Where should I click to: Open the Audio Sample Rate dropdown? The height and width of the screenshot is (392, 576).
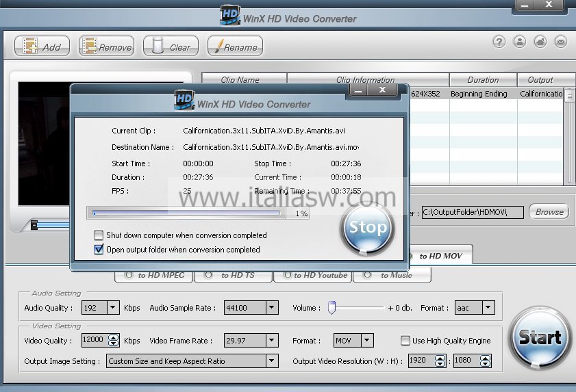coord(272,308)
